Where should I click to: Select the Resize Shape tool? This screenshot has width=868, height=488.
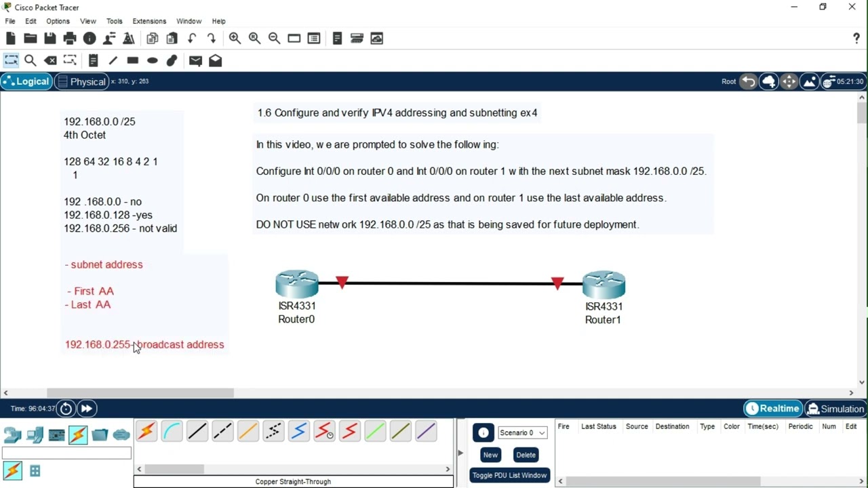70,60
